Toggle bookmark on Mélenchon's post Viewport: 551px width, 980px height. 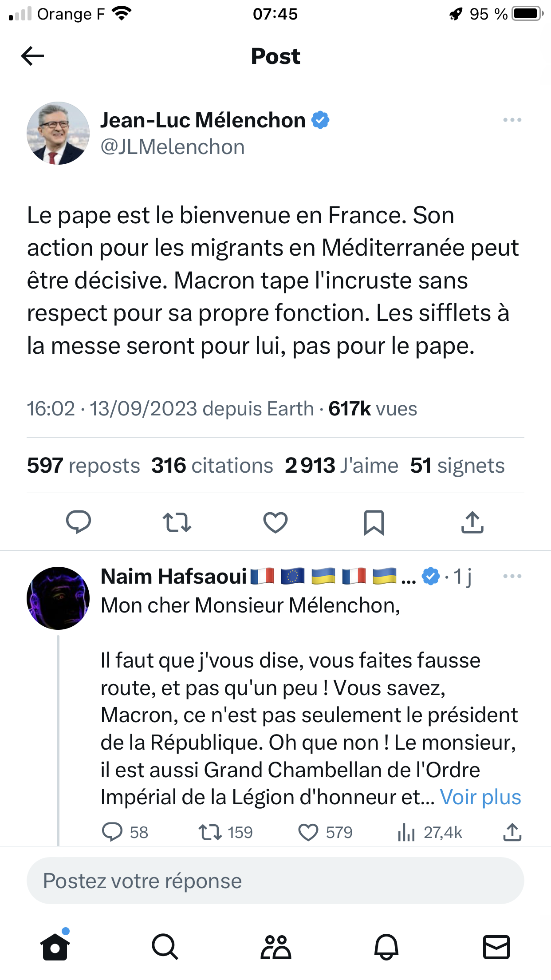[x=374, y=522]
